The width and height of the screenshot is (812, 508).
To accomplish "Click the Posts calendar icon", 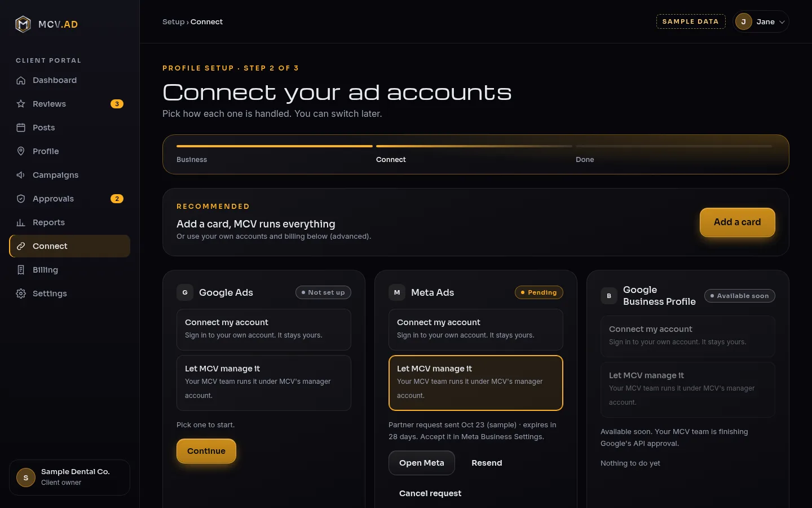I will pyautogui.click(x=21, y=128).
